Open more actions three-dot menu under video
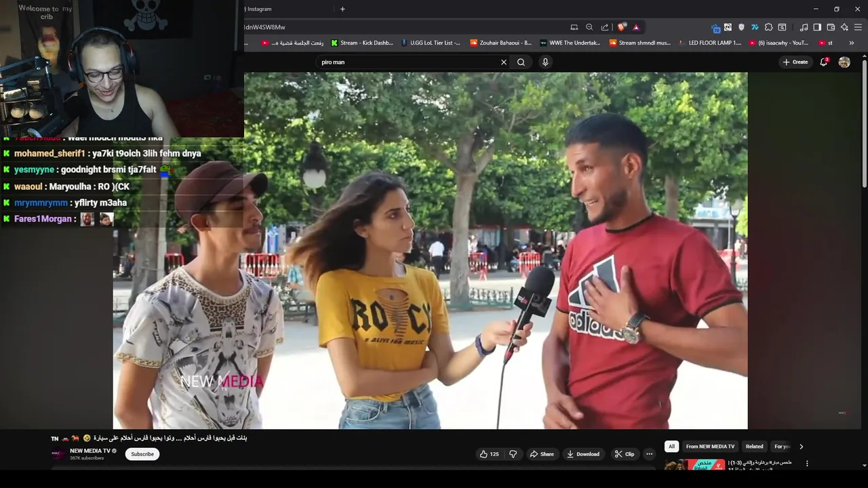This screenshot has width=868, height=488. 649,454
